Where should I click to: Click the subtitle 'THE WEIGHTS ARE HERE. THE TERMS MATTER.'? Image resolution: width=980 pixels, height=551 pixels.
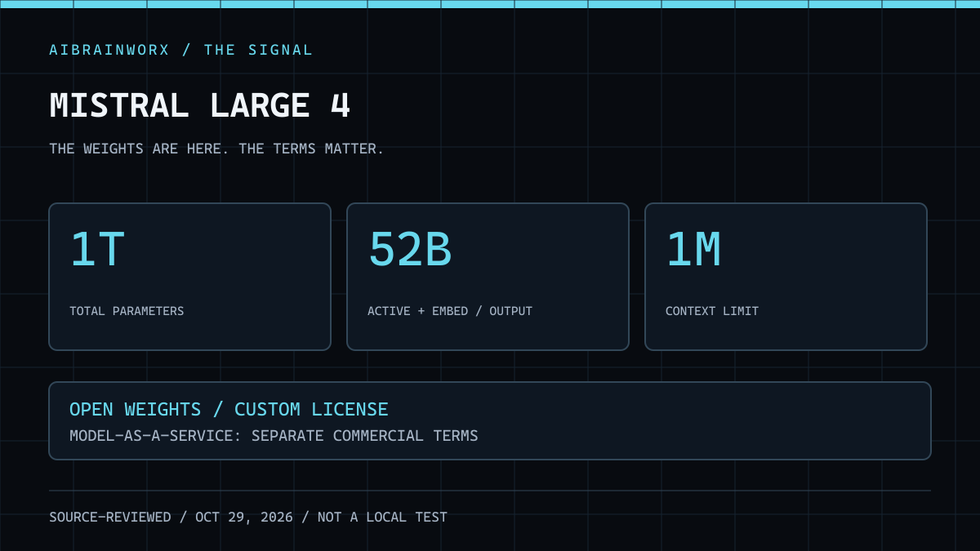(216, 149)
